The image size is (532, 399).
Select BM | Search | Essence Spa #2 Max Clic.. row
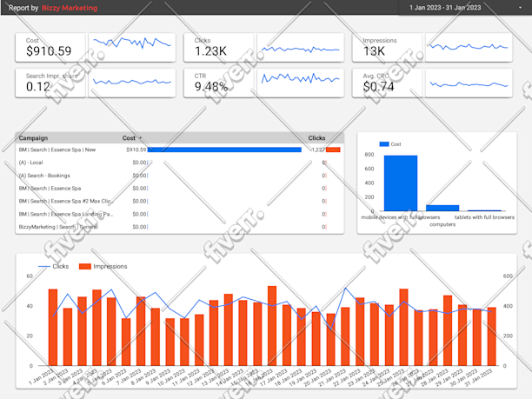(180, 201)
